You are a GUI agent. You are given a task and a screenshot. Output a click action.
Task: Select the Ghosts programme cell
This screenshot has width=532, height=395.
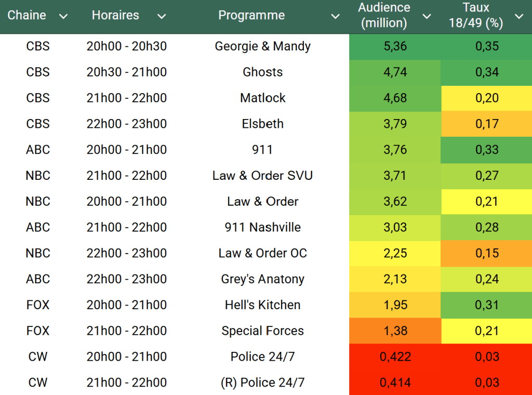tap(262, 72)
